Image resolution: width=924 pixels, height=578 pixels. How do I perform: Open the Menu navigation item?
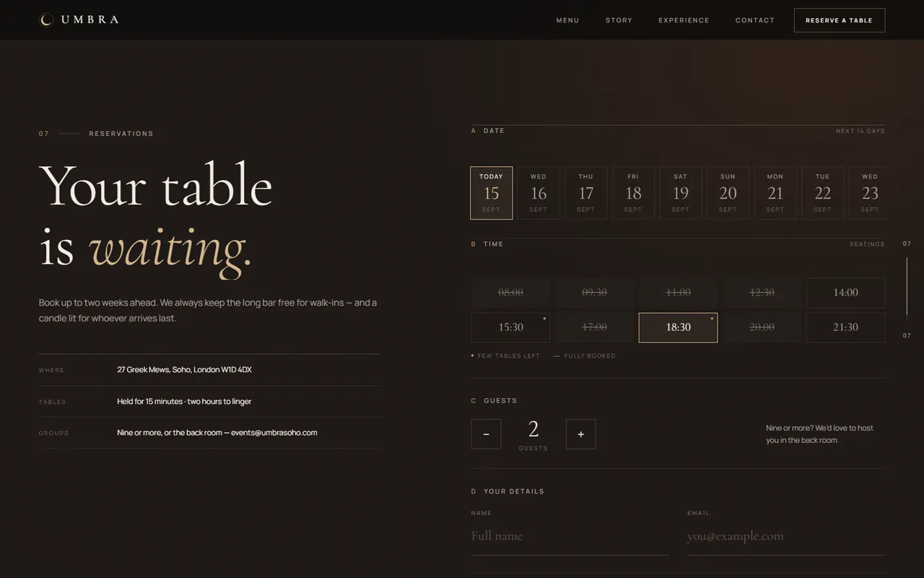[567, 20]
